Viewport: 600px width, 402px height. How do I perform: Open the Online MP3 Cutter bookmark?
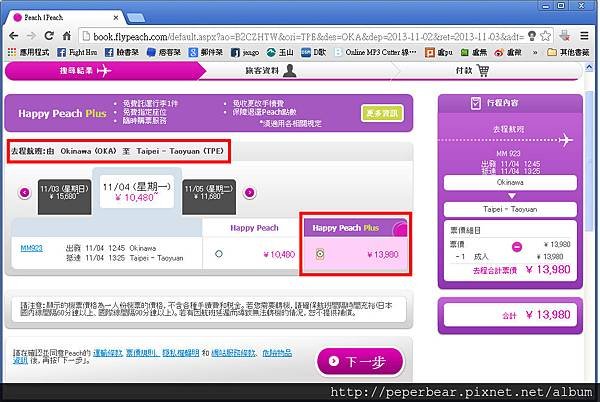(x=375, y=52)
